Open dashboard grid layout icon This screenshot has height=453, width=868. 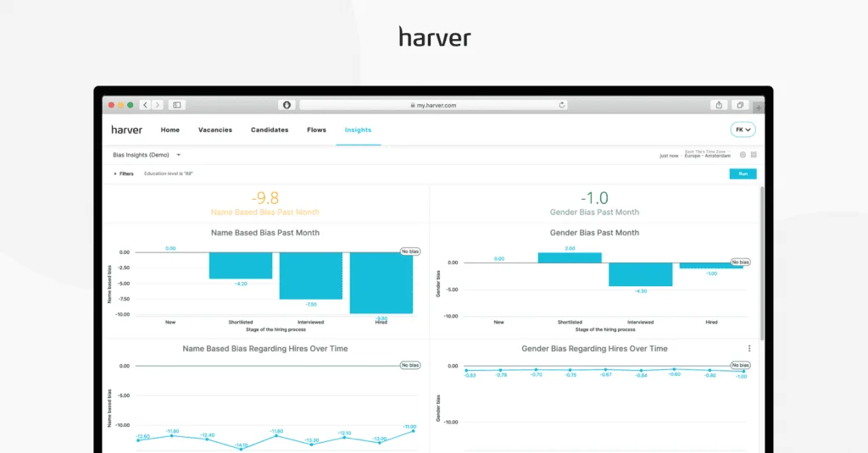coord(754,155)
